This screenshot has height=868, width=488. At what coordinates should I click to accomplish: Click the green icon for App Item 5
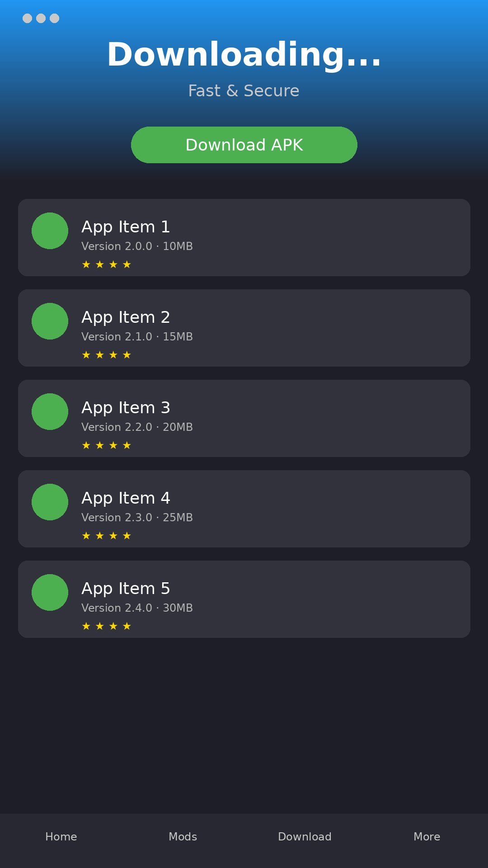coord(50,592)
